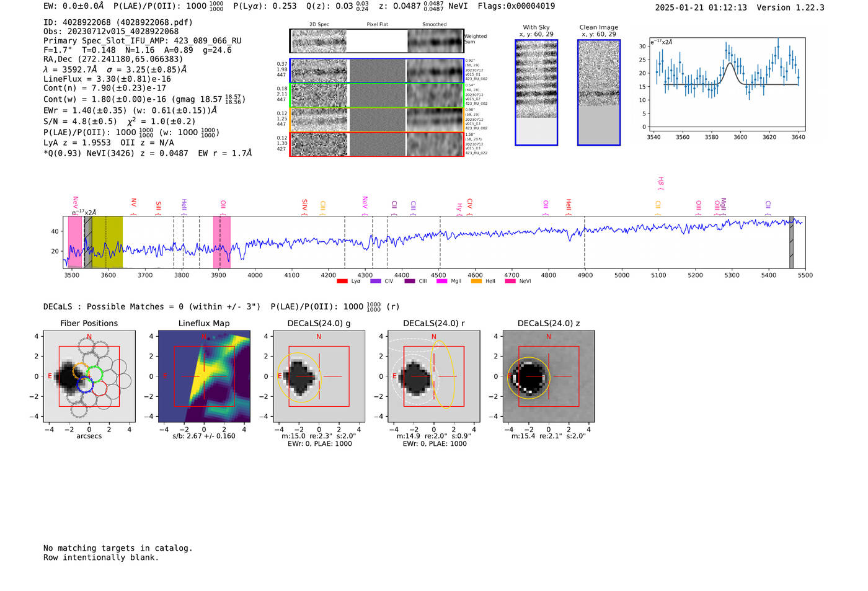Click the EWr = 1.40(±0.35) line

pos(130,110)
